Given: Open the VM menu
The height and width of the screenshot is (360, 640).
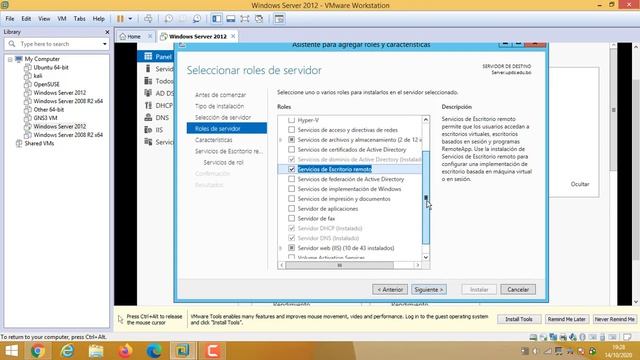Looking at the screenshot, I should click(62, 19).
